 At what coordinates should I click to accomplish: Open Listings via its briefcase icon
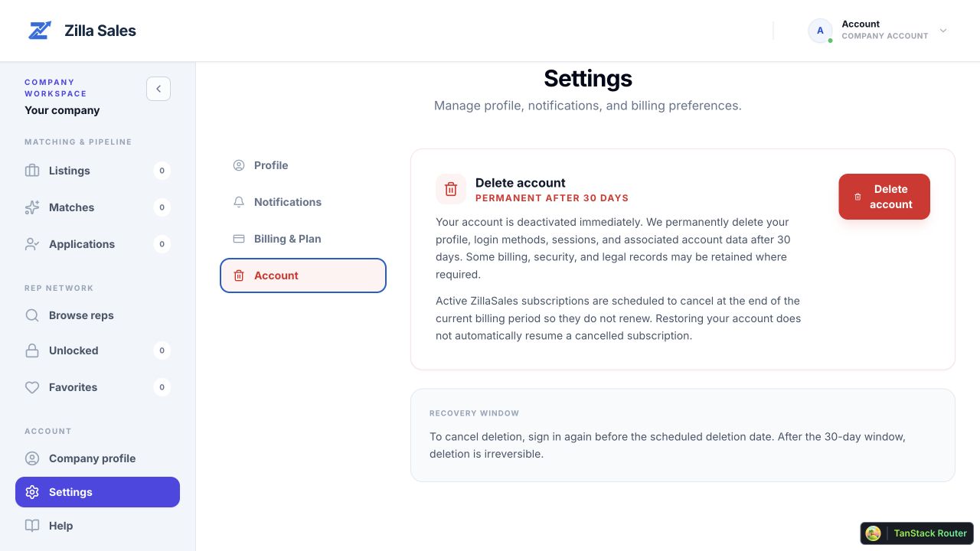(32, 171)
